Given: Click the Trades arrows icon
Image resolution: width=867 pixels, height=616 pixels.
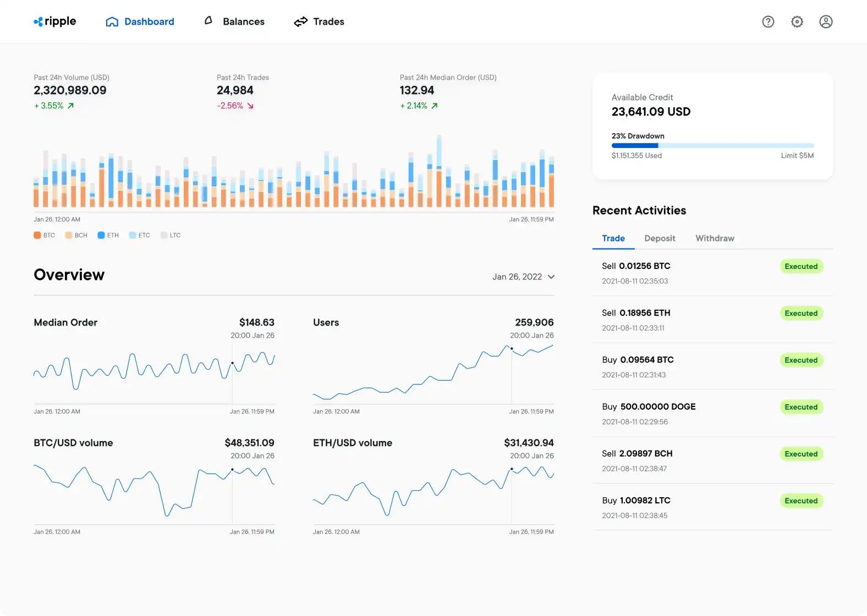Looking at the screenshot, I should (300, 22).
